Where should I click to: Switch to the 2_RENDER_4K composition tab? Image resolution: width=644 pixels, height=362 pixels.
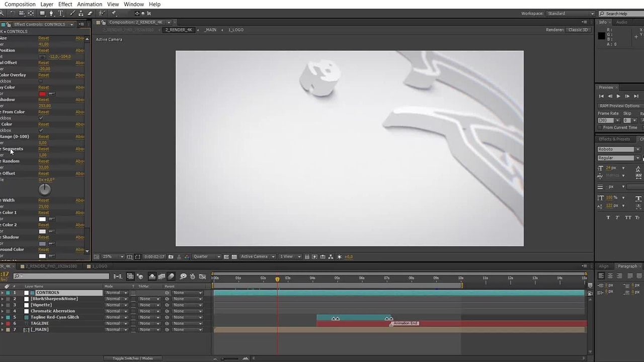(x=179, y=30)
